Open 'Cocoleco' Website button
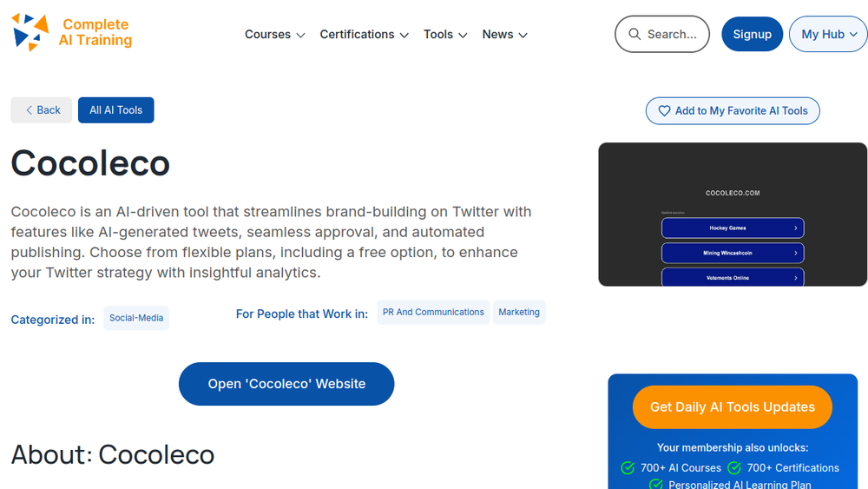 [x=286, y=384]
